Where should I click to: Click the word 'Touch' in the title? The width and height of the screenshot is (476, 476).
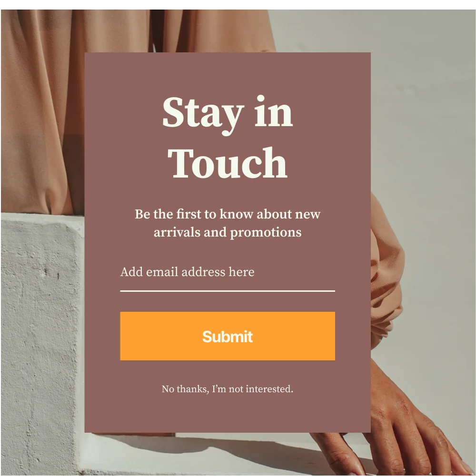tap(228, 163)
